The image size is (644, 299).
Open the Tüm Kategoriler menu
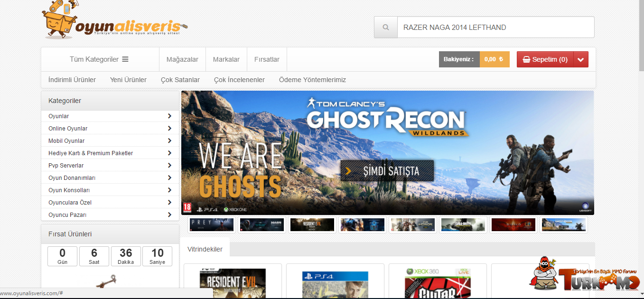click(x=99, y=59)
